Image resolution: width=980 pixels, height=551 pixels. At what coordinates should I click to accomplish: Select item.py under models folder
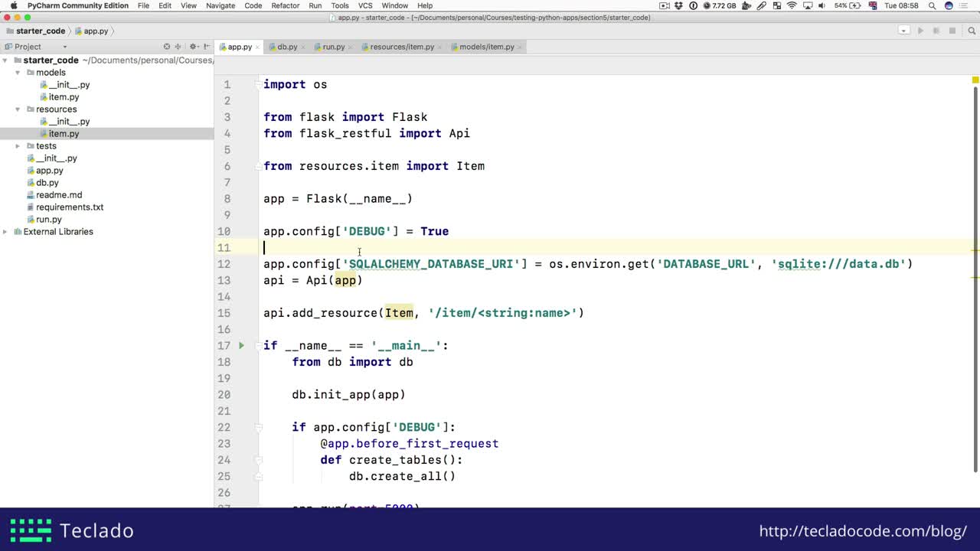click(64, 96)
